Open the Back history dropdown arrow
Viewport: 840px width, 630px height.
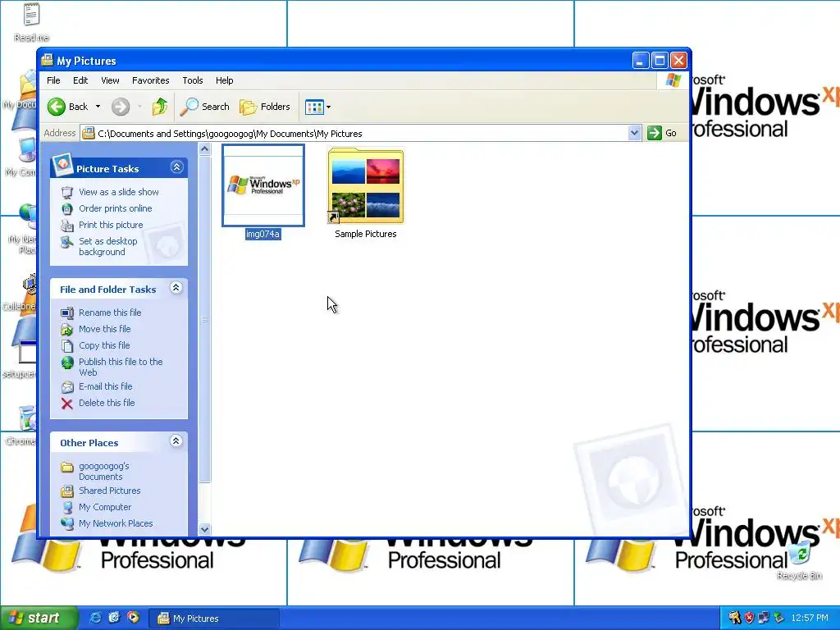point(98,107)
